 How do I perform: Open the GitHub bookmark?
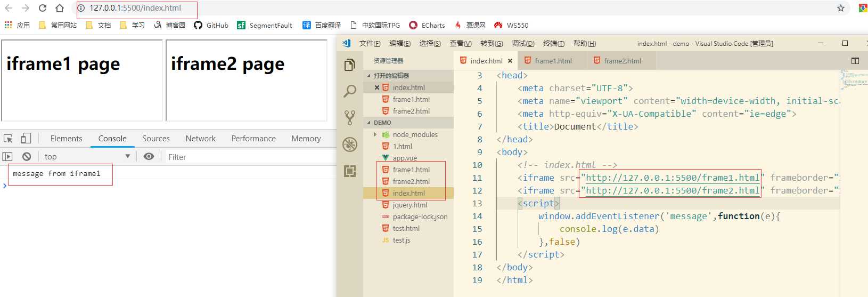(211, 25)
